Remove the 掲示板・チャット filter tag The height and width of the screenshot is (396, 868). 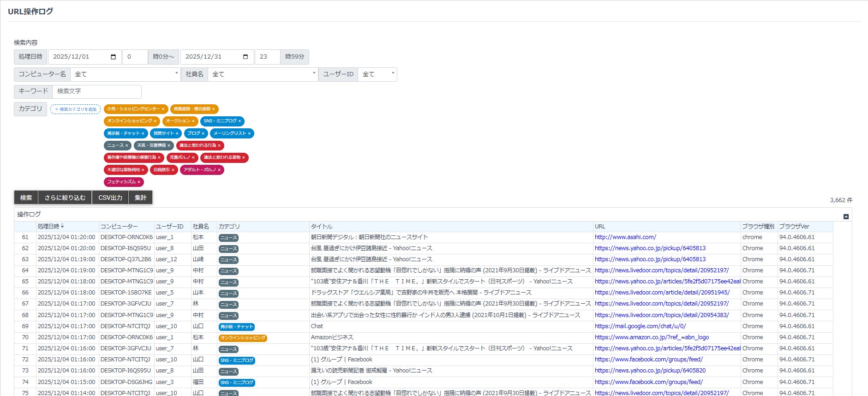point(143,133)
